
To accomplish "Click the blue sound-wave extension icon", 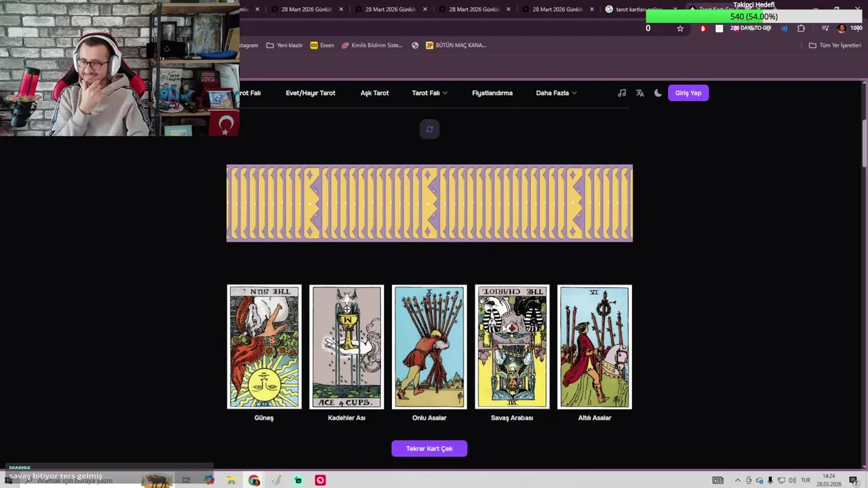I will (785, 28).
